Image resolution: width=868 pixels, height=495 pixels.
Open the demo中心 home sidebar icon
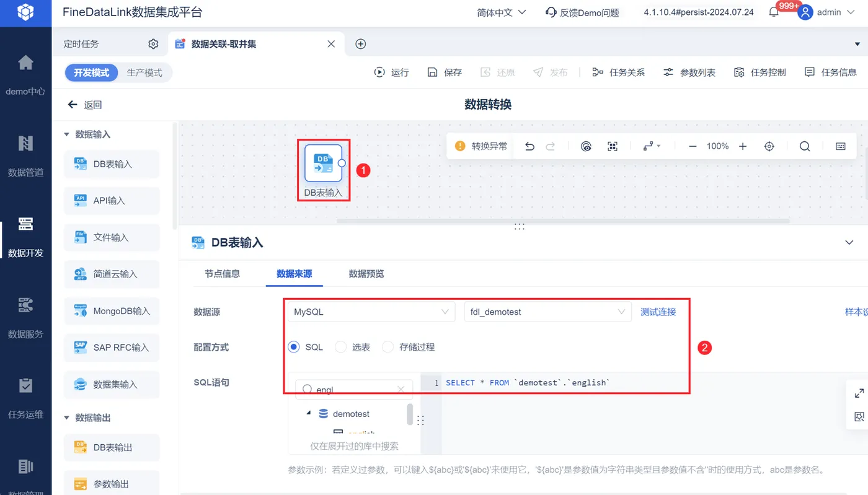tap(25, 63)
